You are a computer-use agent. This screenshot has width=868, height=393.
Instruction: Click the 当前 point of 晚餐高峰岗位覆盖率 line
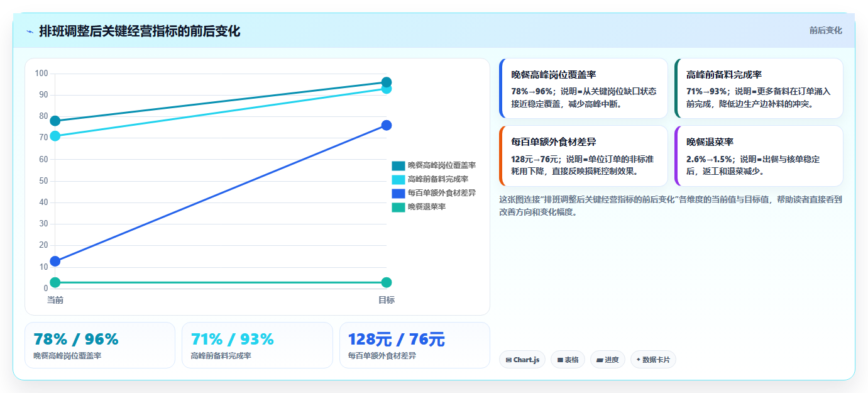coord(55,121)
